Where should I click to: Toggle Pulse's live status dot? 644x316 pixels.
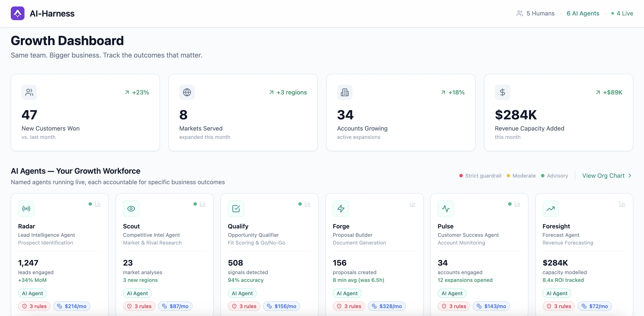[x=510, y=204]
